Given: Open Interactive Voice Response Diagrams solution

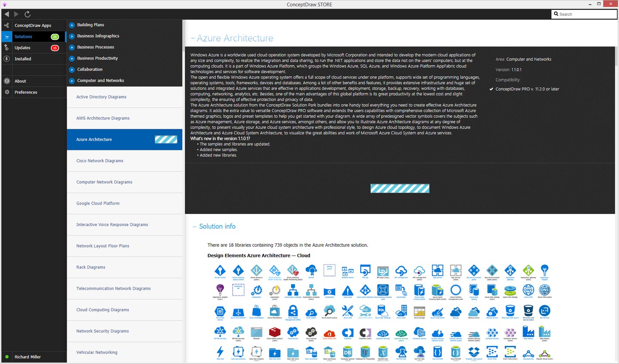Looking at the screenshot, I should click(x=125, y=225).
